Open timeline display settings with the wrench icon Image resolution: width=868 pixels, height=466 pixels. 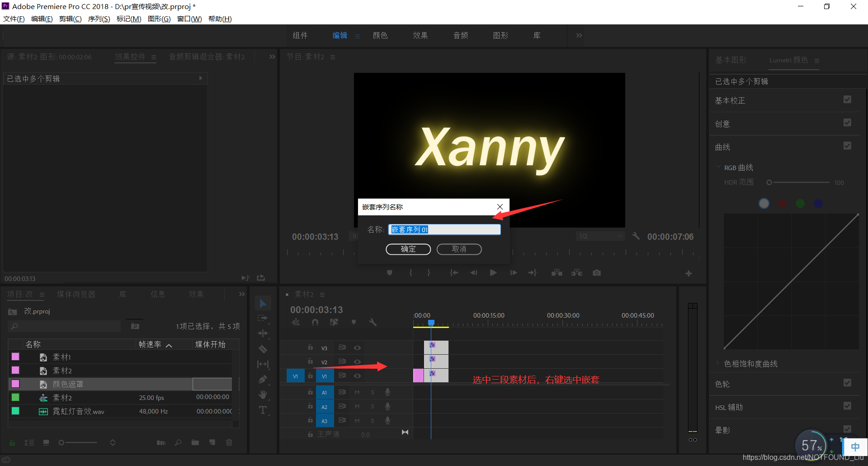[x=373, y=322]
